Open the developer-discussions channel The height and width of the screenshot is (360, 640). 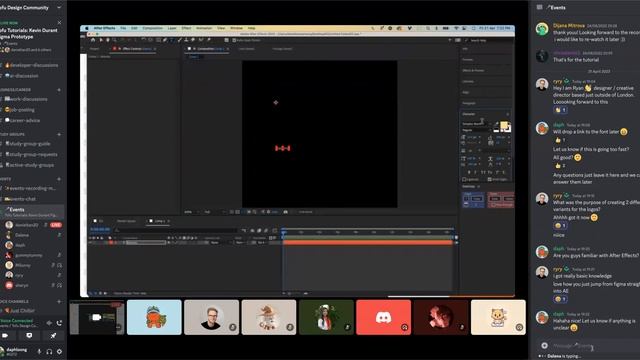[31, 65]
